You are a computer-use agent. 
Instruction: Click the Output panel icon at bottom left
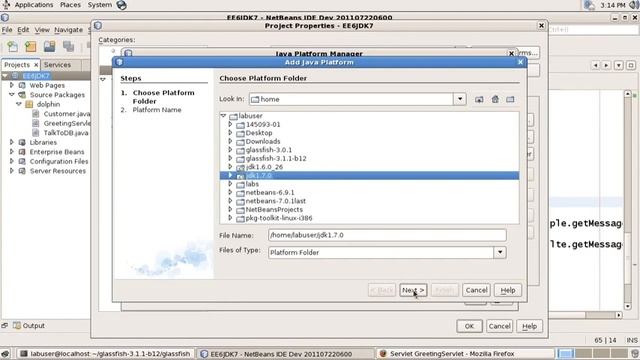pos(17,325)
